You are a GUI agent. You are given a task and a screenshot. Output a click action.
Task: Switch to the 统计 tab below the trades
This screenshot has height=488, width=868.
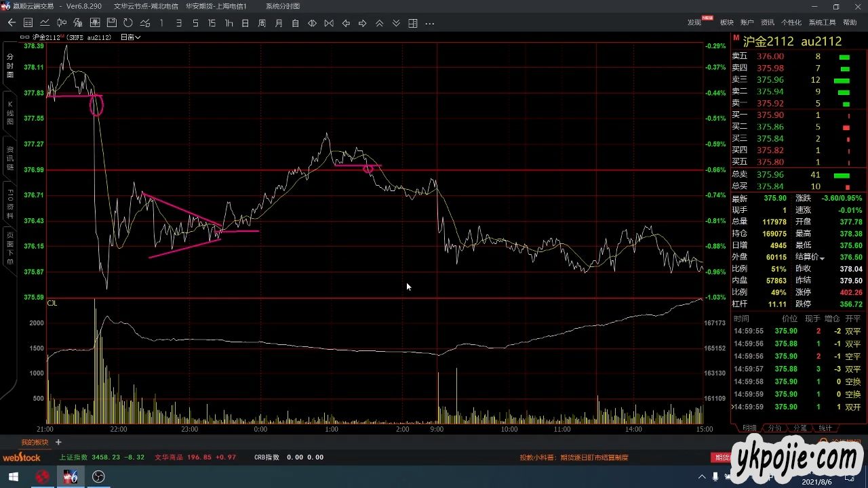825,428
